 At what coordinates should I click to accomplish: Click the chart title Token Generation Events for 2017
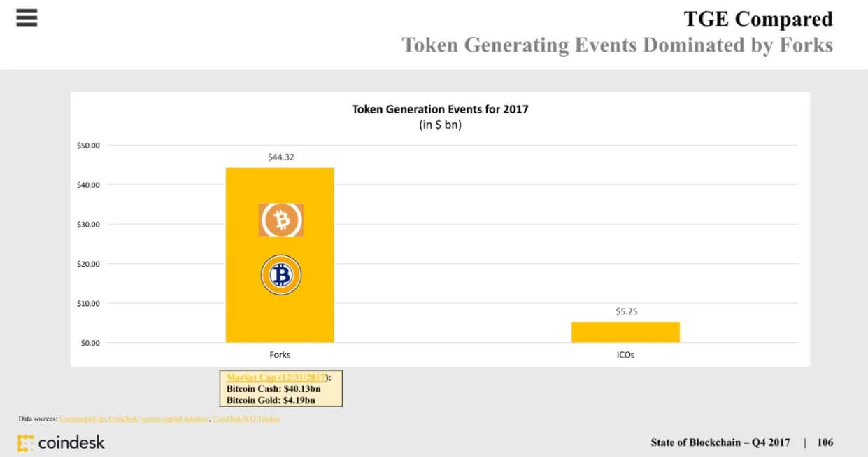coord(440,109)
